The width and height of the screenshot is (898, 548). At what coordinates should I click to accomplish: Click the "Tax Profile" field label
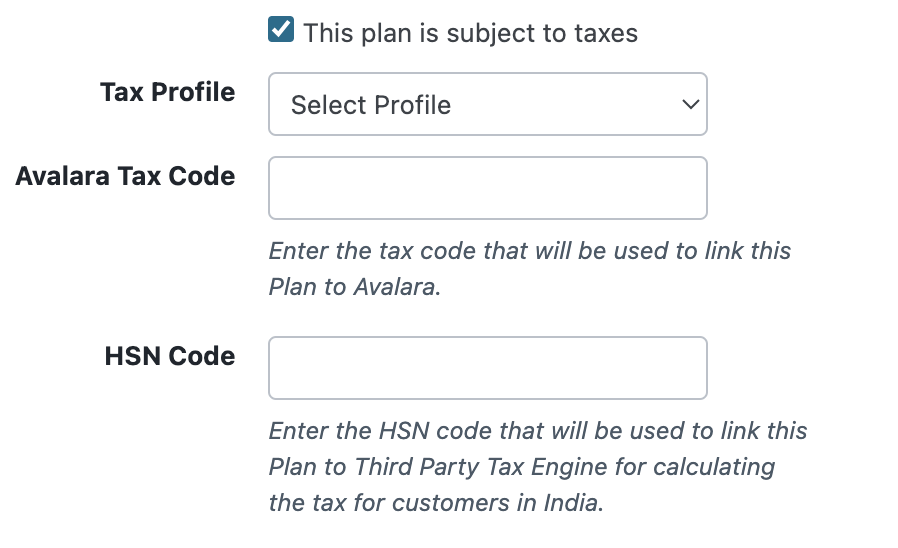(167, 93)
